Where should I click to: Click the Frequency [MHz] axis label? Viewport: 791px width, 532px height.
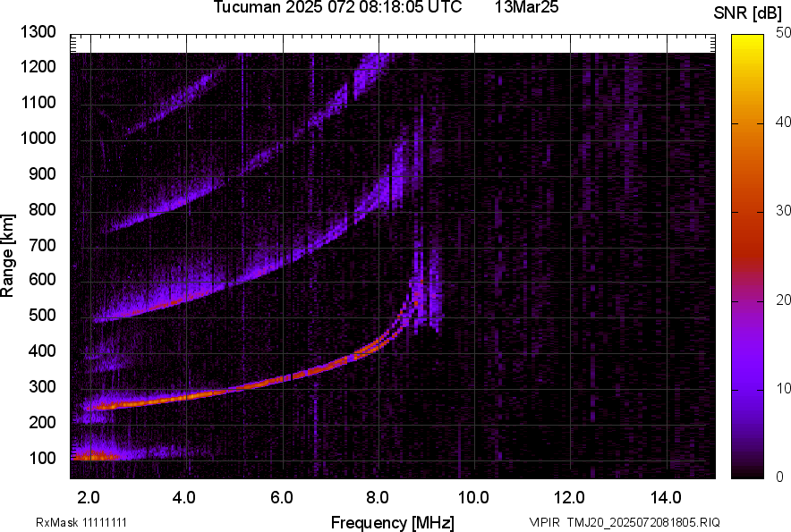point(392,522)
